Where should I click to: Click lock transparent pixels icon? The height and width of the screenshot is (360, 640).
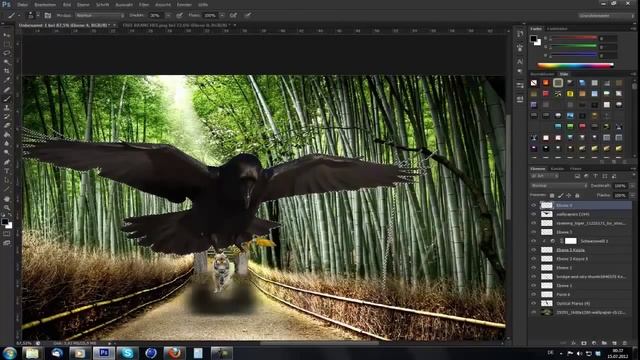tap(552, 196)
